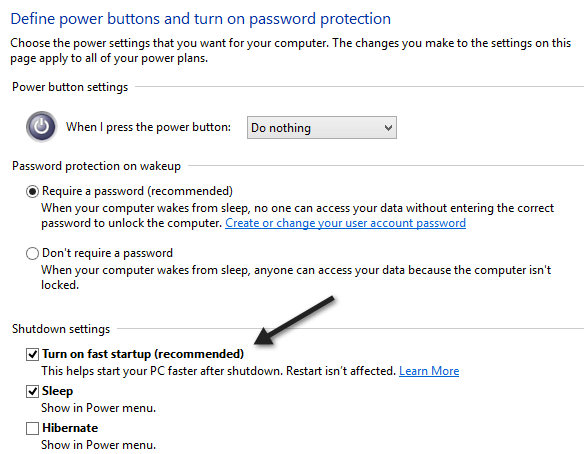Click the Power button settings section header

coord(70,87)
